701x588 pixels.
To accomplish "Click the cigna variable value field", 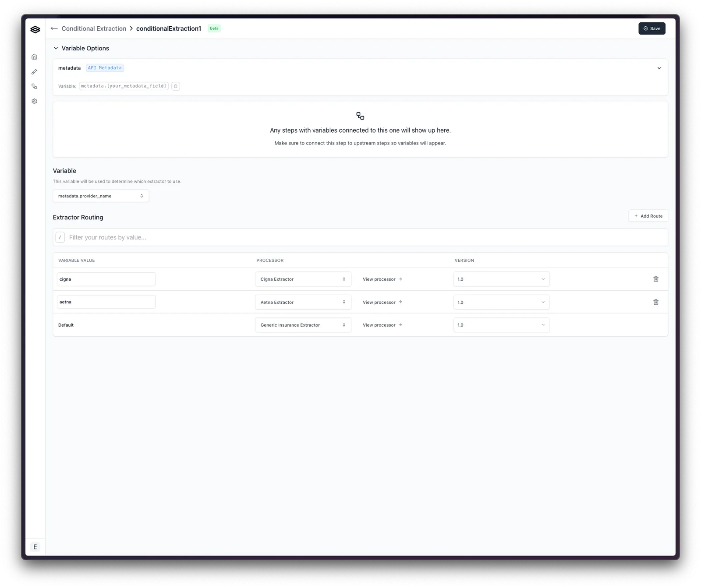I will coord(106,279).
